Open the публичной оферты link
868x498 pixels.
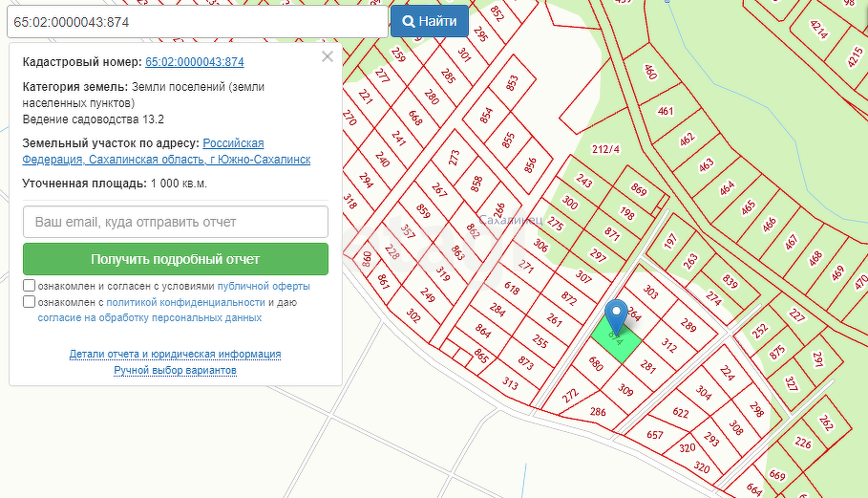tap(264, 286)
